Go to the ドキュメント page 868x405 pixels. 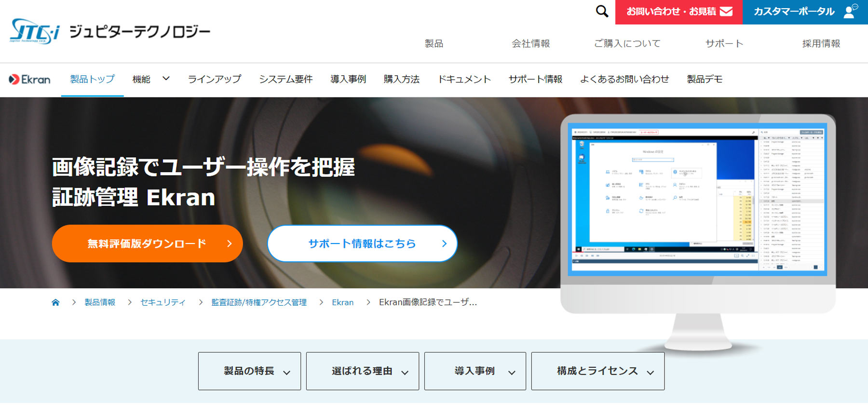(464, 79)
